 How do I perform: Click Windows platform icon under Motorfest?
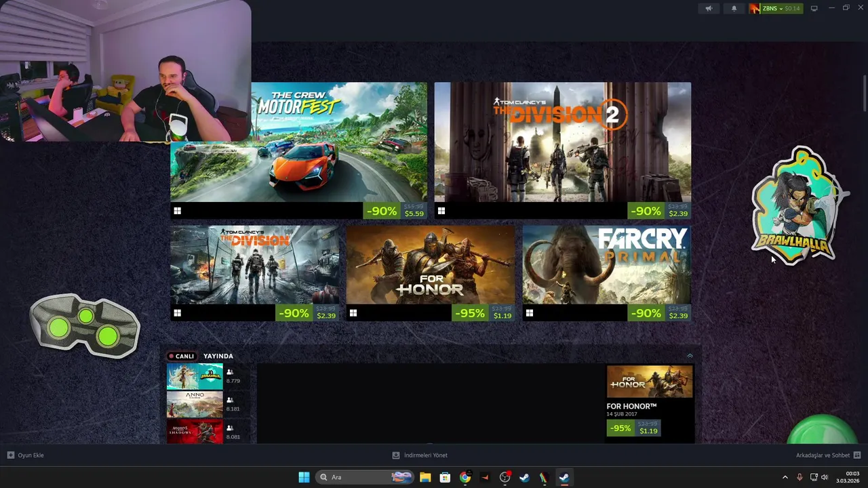pos(177,211)
